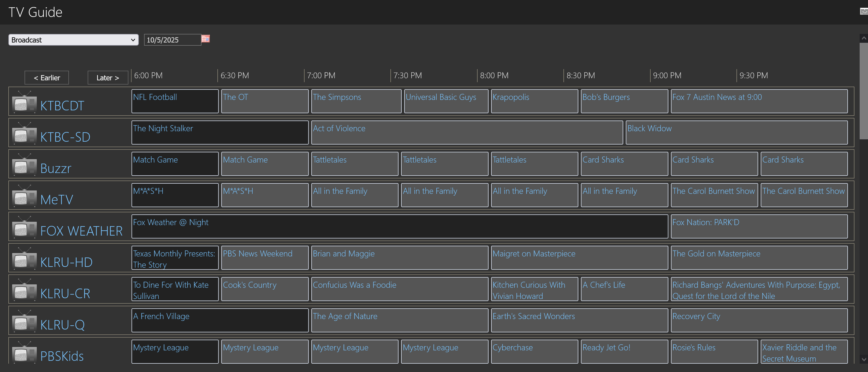This screenshot has height=372, width=868.
Task: Click the Later button
Action: pos(108,77)
